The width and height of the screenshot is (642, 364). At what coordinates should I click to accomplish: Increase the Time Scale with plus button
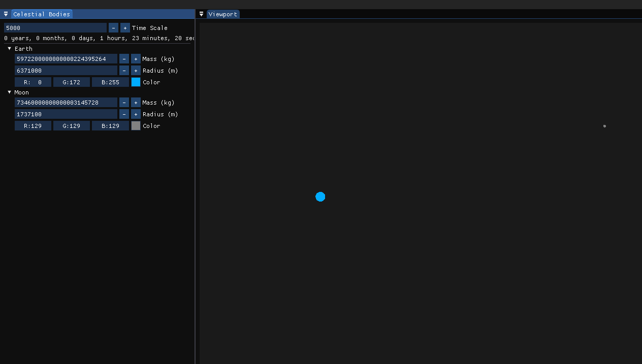pos(125,28)
